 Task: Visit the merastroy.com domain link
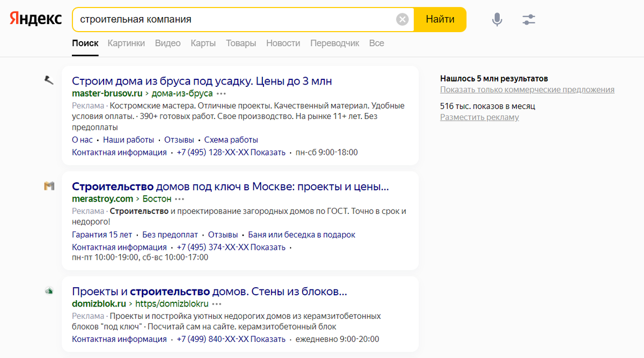pyautogui.click(x=103, y=199)
